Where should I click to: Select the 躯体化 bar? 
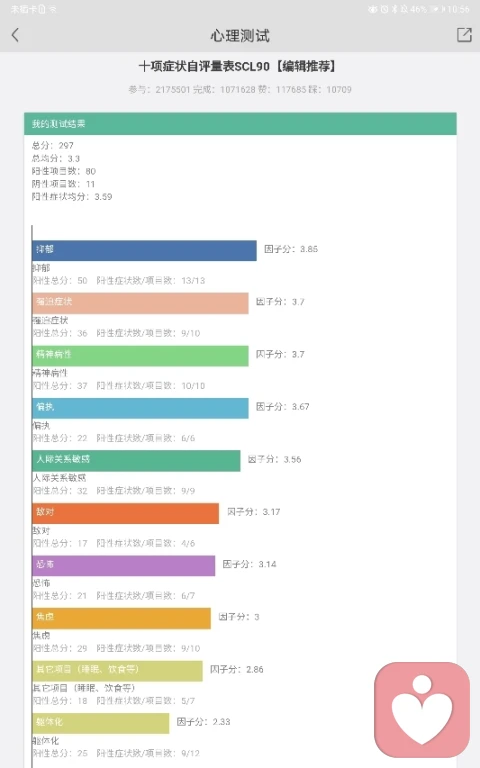101,723
